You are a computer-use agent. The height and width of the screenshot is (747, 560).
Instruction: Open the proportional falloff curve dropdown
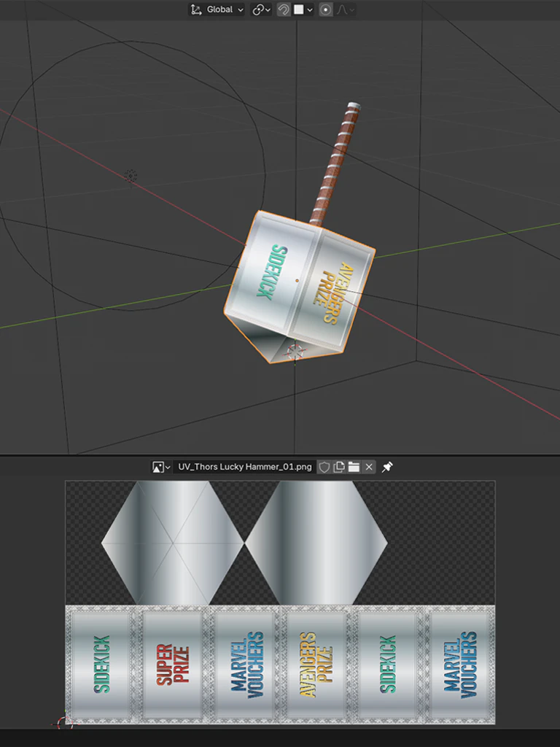pos(345,9)
